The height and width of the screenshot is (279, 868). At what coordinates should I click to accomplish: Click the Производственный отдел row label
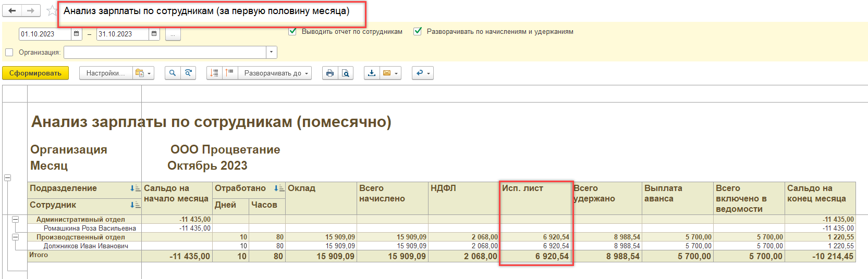point(81,237)
